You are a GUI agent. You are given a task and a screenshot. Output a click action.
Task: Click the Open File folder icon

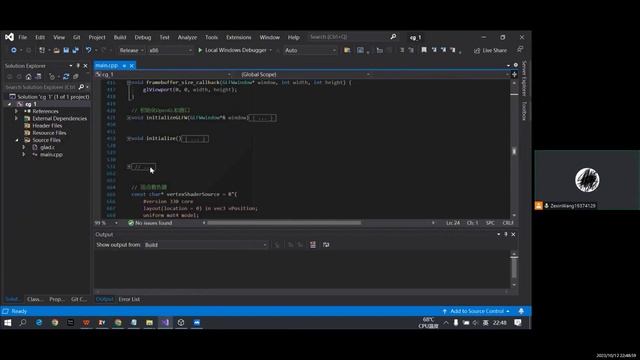coord(57,50)
